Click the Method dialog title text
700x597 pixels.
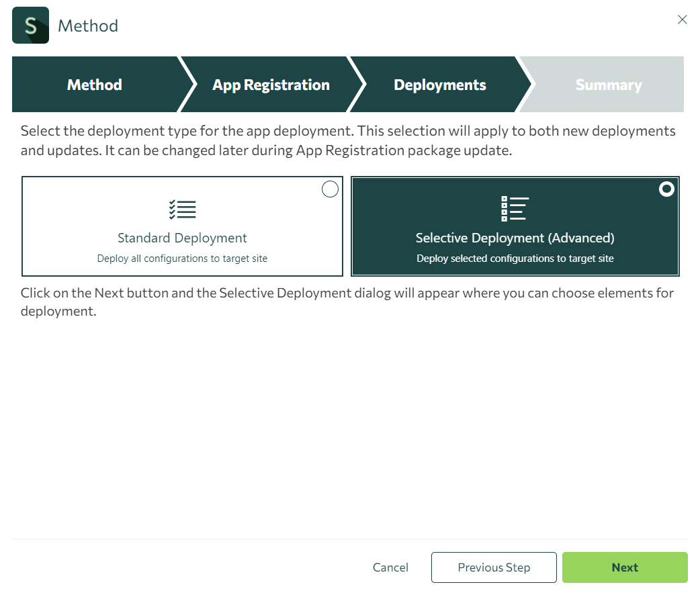point(88,26)
